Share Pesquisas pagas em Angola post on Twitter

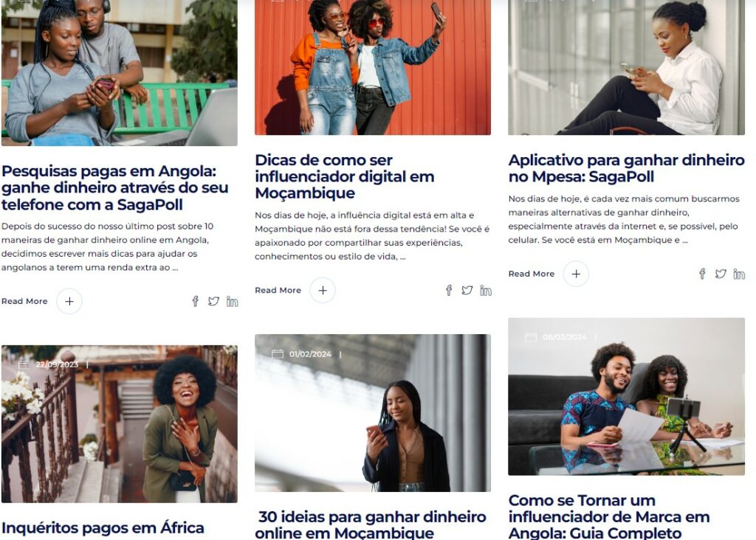click(213, 302)
